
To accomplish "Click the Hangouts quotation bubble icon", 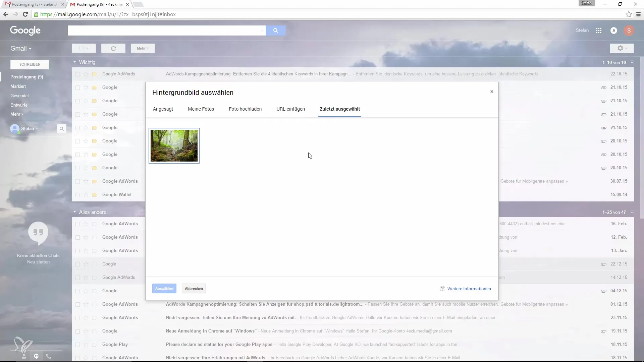I will (38, 233).
